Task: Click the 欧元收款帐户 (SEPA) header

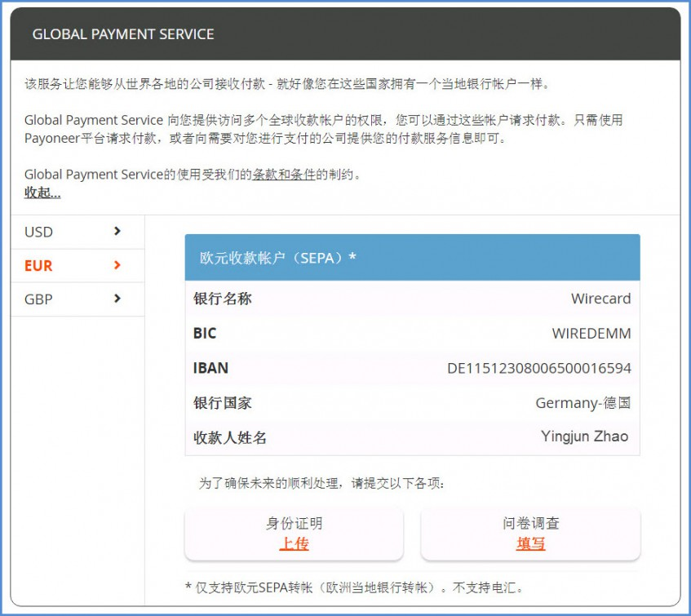Action: tap(278, 258)
